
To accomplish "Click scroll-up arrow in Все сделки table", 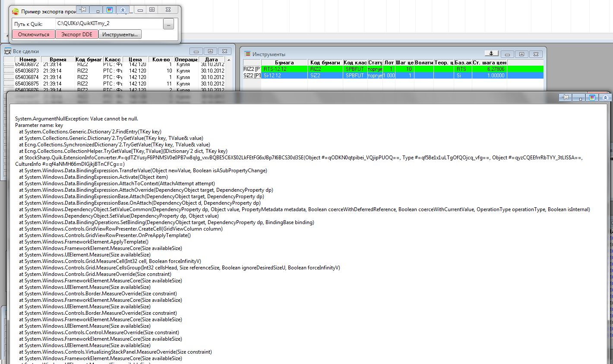I will pos(229,60).
